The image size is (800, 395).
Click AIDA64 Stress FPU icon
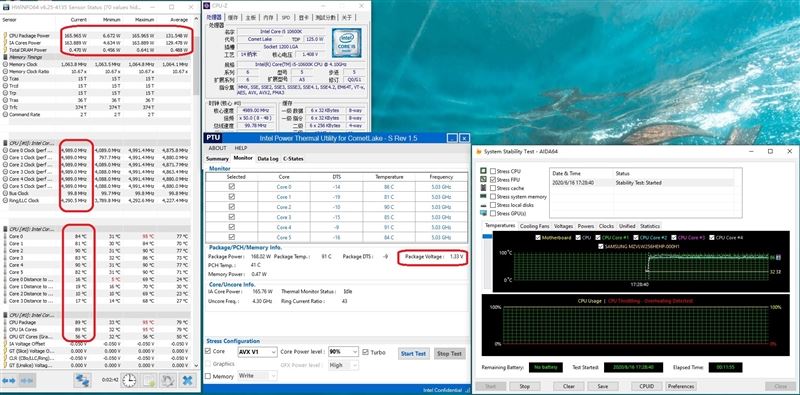(x=483, y=180)
